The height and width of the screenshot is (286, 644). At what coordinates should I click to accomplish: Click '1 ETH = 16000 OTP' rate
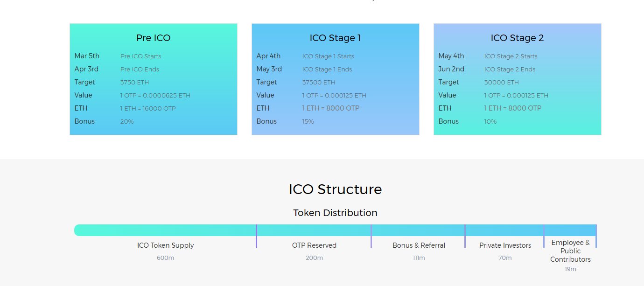148,109
